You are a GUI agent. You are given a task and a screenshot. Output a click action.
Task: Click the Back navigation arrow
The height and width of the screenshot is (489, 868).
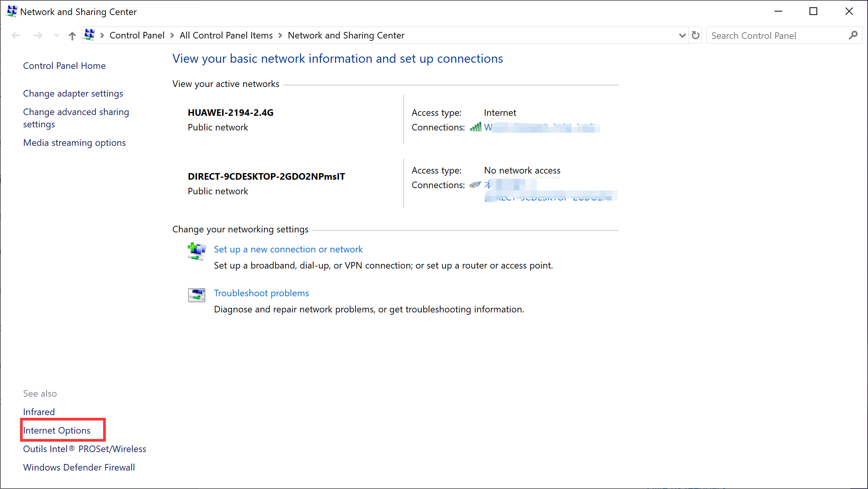(16, 35)
